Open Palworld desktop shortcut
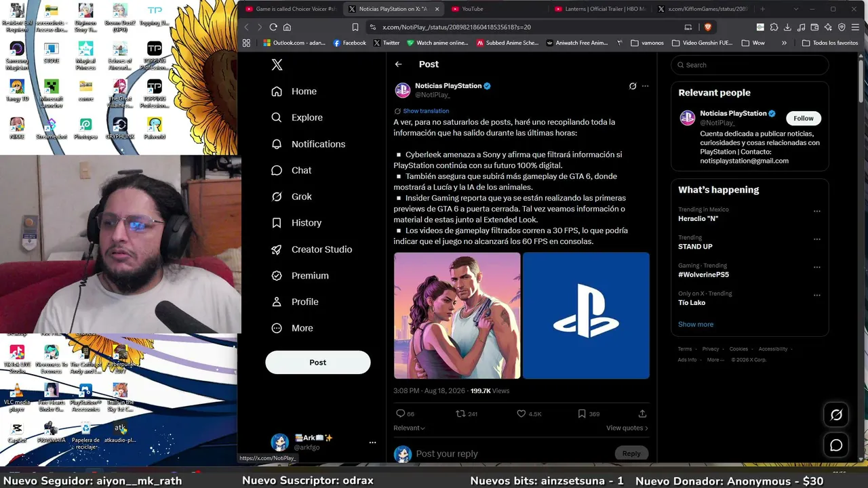Image resolution: width=868 pixels, height=488 pixels. coord(155,129)
